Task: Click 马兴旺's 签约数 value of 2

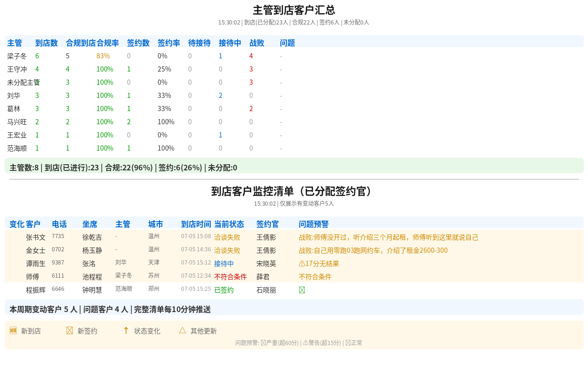Action: point(129,122)
